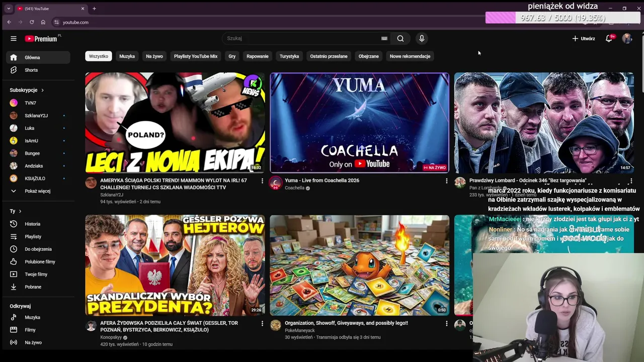644x362 pixels.
Task: Click the Główna home icon
Action: pyautogui.click(x=14, y=57)
